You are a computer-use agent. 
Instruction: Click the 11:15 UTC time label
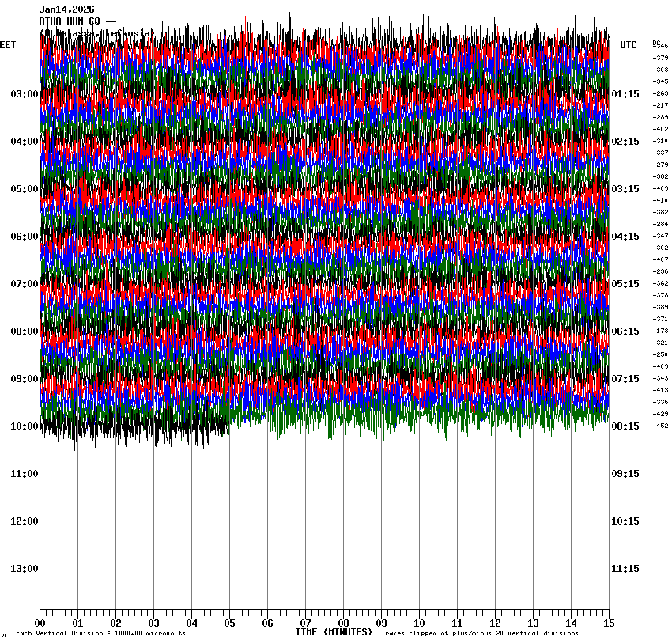click(x=626, y=569)
